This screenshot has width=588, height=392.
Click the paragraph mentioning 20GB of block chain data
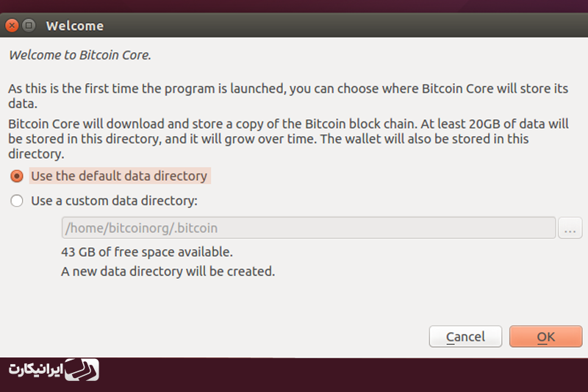288,139
